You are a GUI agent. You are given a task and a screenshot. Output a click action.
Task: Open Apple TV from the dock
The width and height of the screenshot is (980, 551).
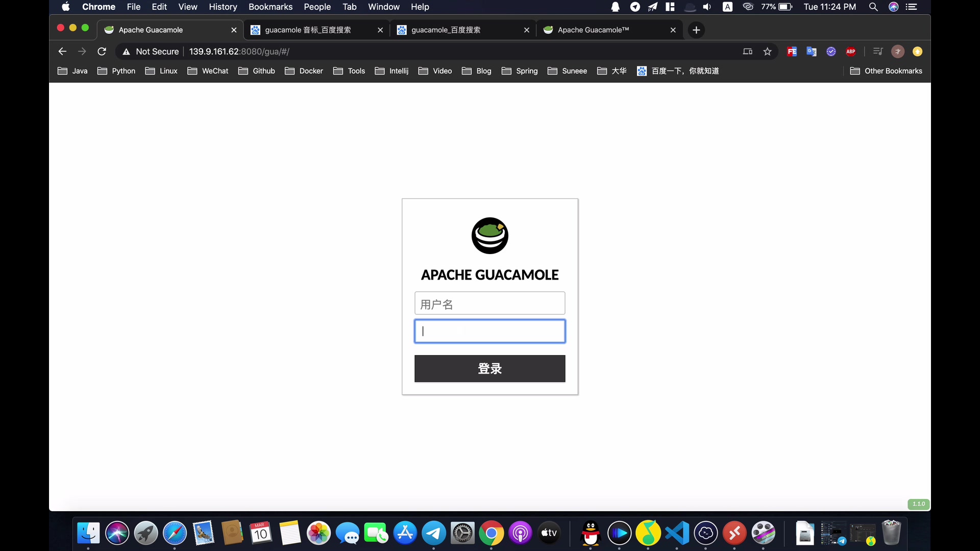coord(549,533)
